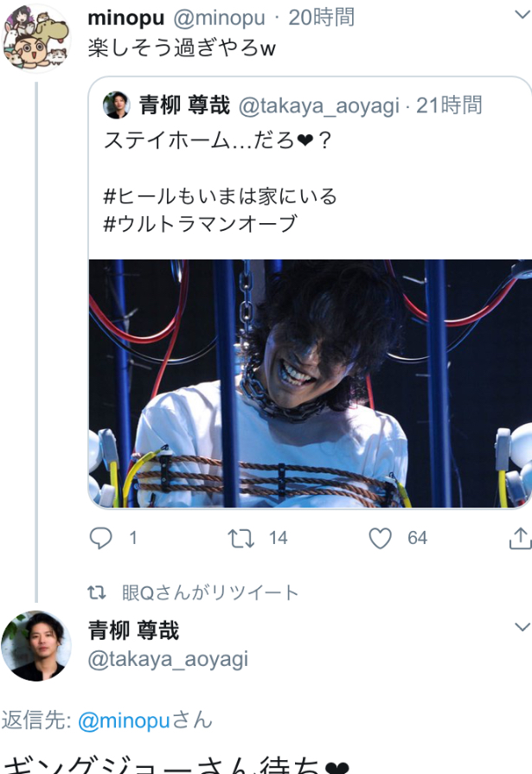Tap the share upload icon

(x=520, y=538)
